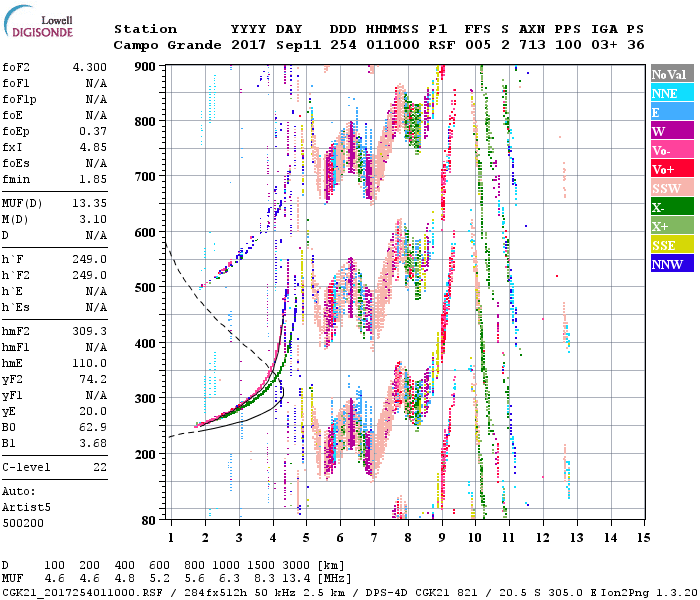
Task: Select the X- legend swatch
Action: pyautogui.click(x=672, y=207)
